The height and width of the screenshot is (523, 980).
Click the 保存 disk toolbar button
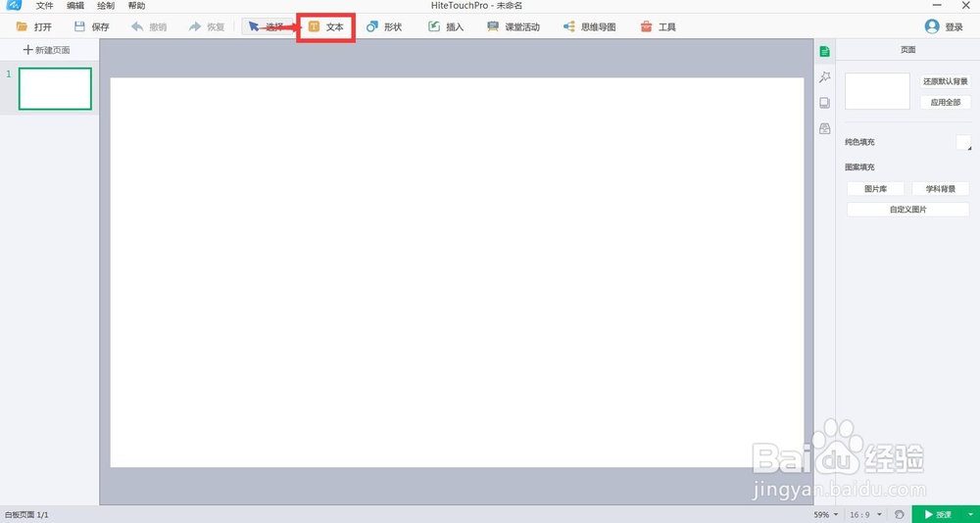point(91,26)
